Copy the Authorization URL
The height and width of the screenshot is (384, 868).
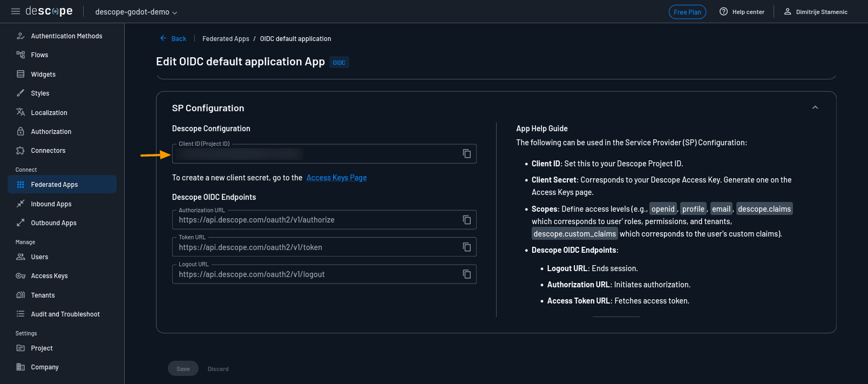[467, 220]
